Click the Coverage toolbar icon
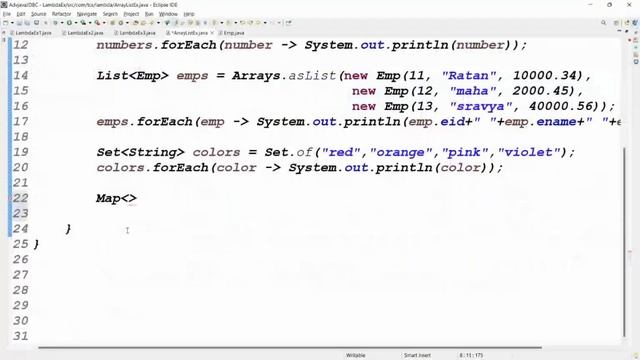 point(83,23)
